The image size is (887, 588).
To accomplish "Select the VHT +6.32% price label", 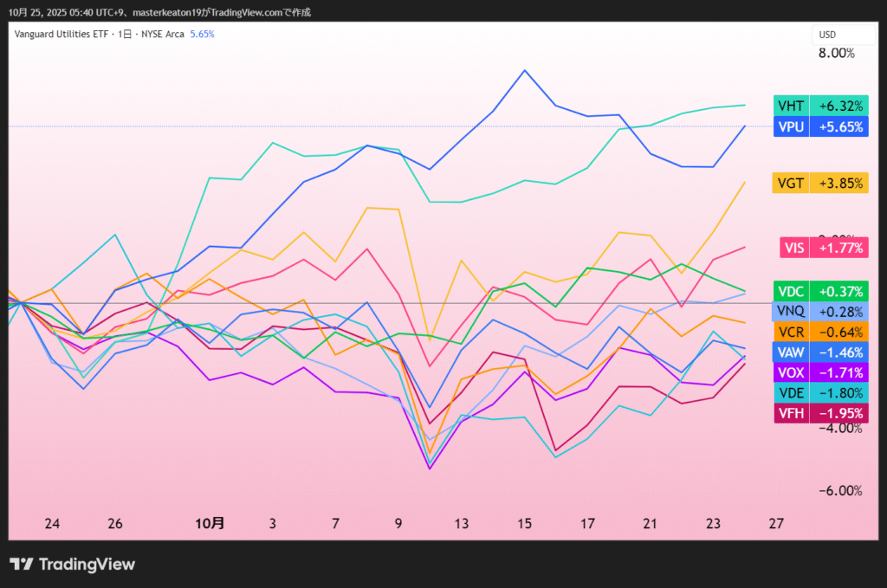I will point(820,106).
